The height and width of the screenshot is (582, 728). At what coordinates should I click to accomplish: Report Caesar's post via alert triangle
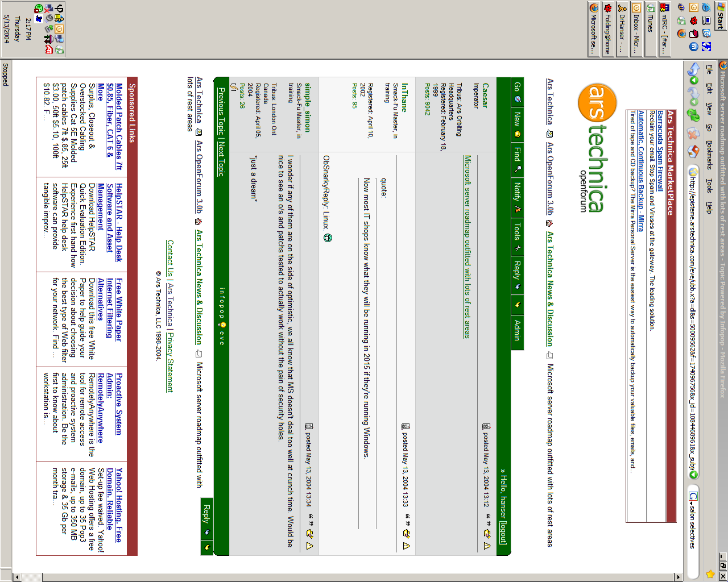coord(487,546)
